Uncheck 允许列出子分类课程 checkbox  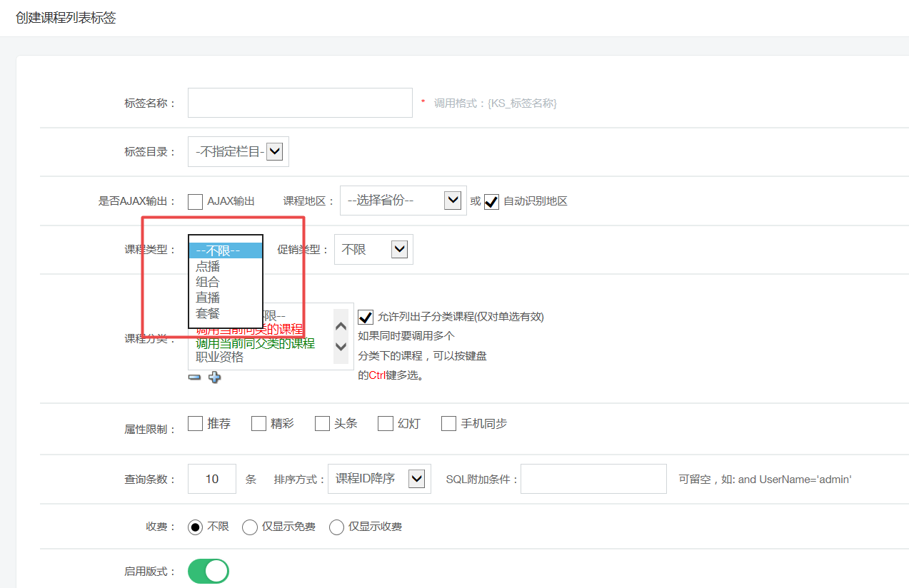(x=366, y=317)
